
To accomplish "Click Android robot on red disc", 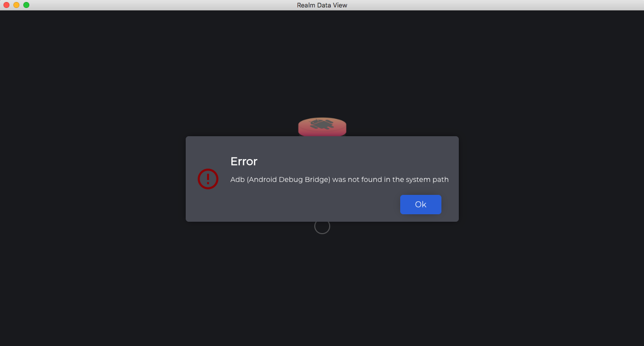I will (x=322, y=124).
